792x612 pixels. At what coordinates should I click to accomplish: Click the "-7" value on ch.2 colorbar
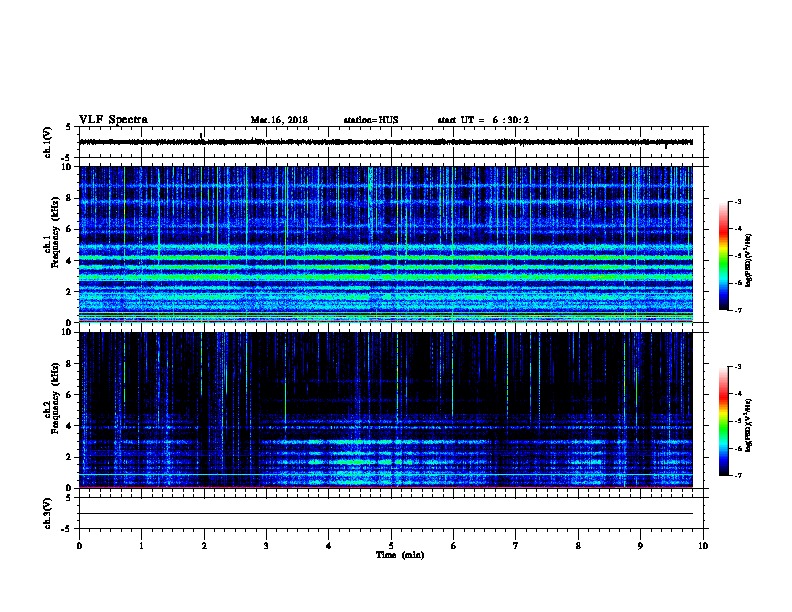pos(738,476)
